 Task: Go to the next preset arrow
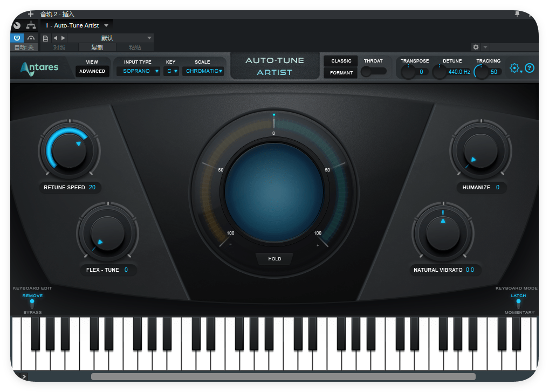(64, 38)
